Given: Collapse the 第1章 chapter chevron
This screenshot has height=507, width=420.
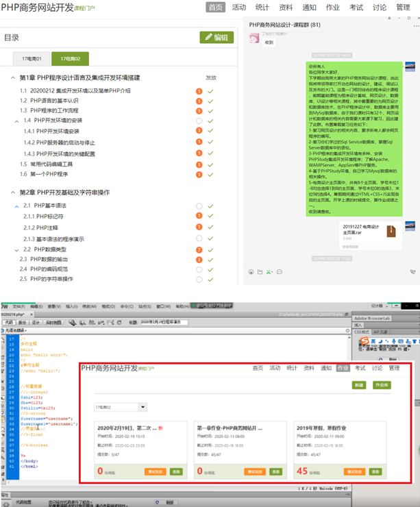Looking at the screenshot, I should coord(14,78).
